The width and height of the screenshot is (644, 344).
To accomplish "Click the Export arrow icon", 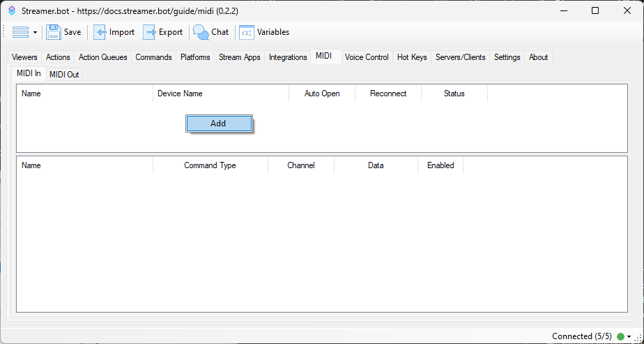I will [x=150, y=32].
